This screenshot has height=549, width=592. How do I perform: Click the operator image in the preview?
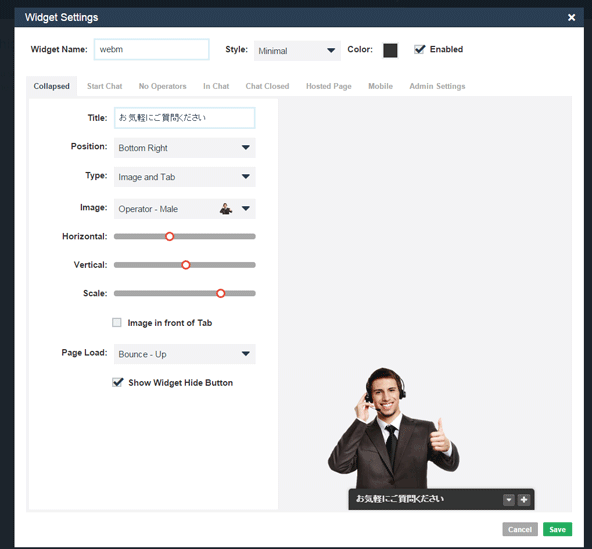[x=393, y=428]
